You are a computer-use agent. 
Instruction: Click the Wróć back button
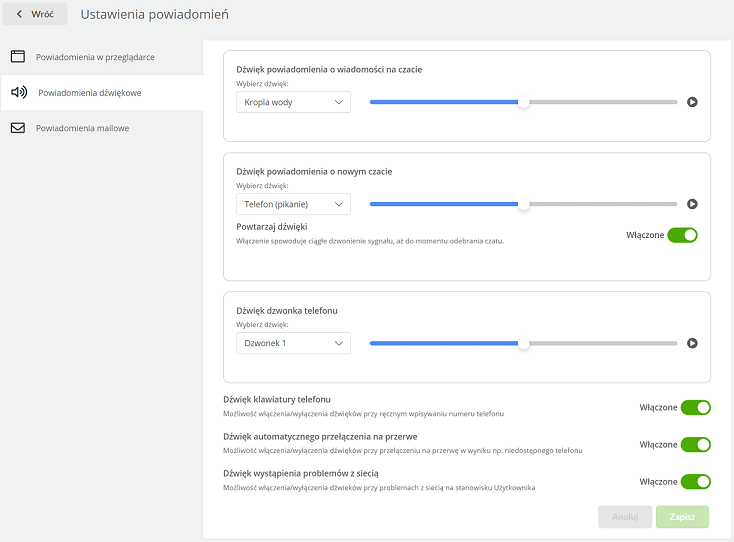tap(35, 14)
